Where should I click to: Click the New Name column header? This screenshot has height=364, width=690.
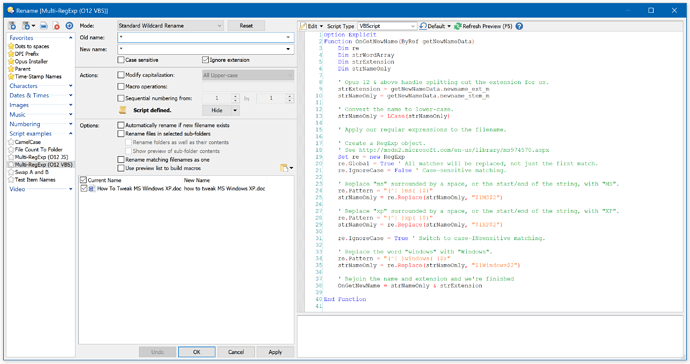(x=197, y=180)
